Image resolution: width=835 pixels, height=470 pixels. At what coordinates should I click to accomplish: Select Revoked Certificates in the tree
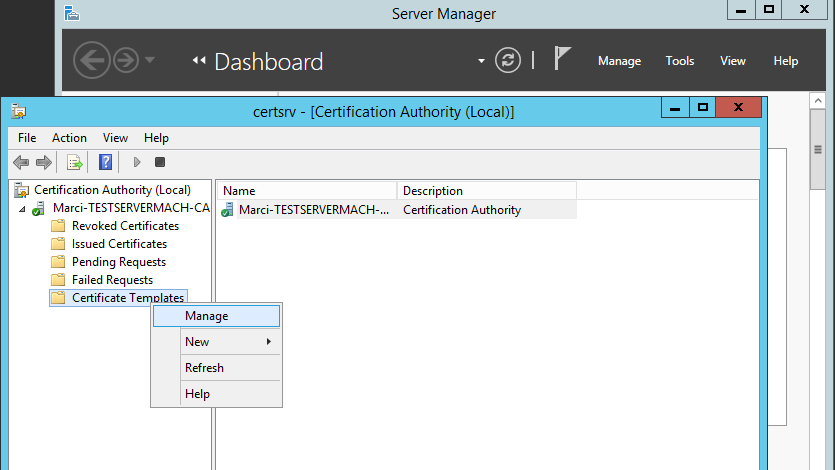[125, 226]
